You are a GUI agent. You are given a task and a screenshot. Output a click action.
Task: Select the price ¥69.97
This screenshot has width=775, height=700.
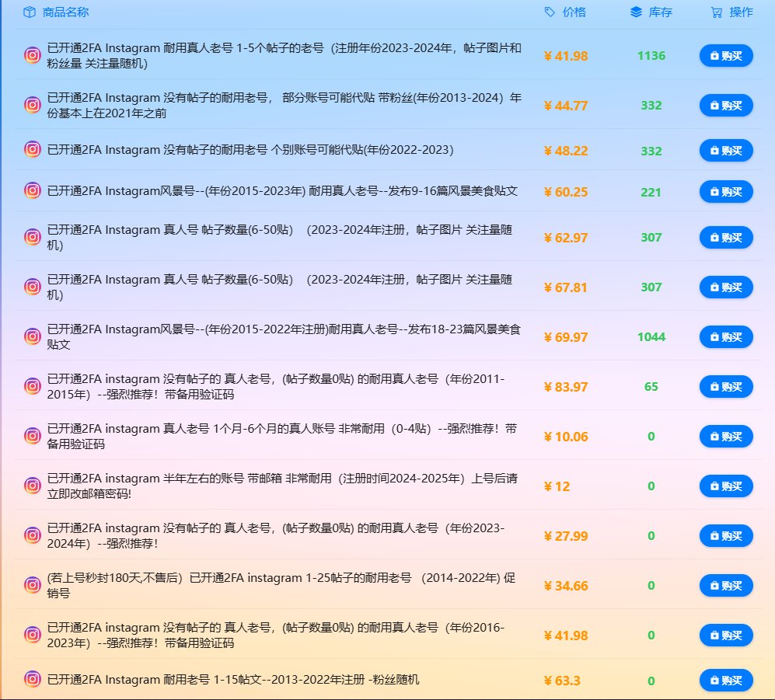click(565, 337)
